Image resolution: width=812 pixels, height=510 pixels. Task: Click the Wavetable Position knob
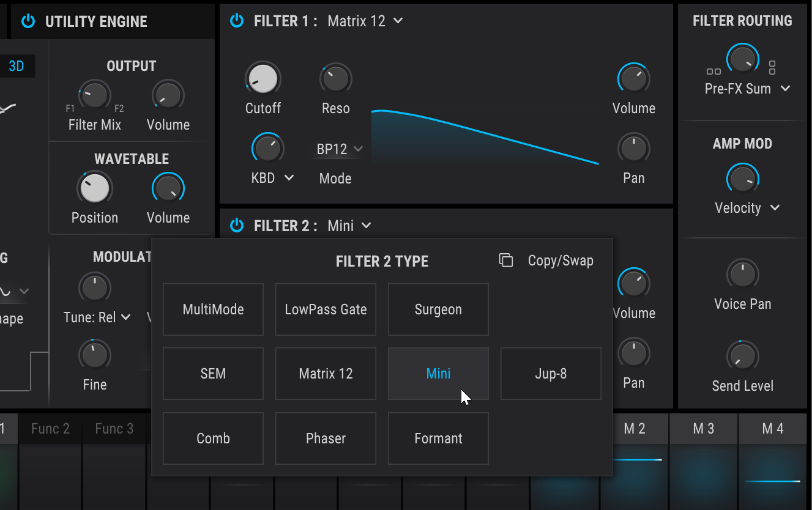[x=94, y=188]
